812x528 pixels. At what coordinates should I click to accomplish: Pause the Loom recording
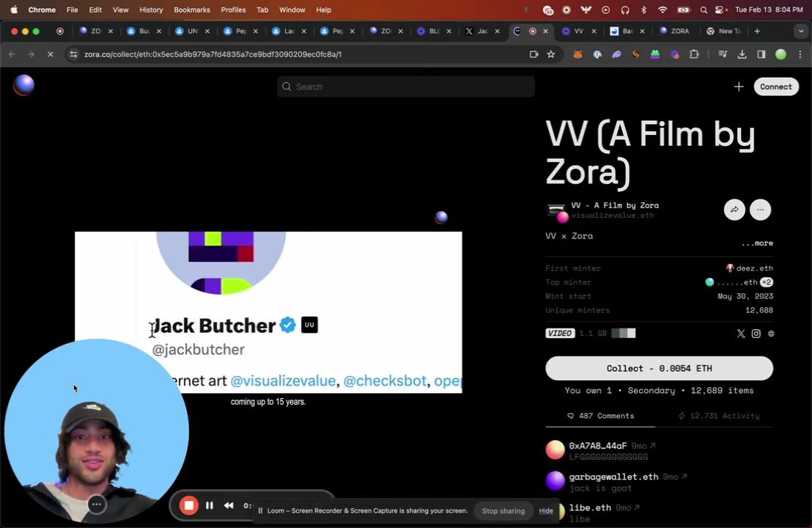[x=209, y=505]
